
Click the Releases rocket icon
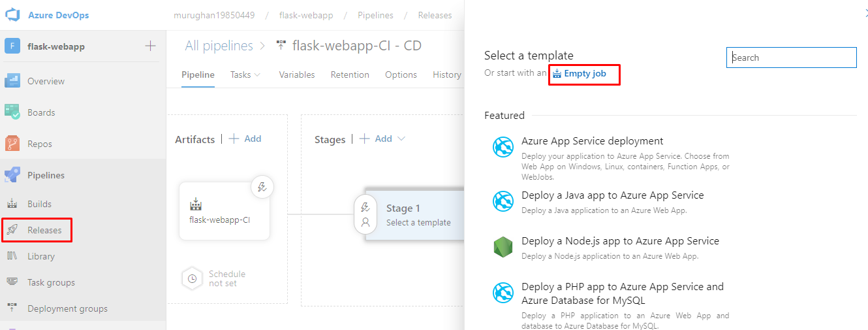click(12, 230)
